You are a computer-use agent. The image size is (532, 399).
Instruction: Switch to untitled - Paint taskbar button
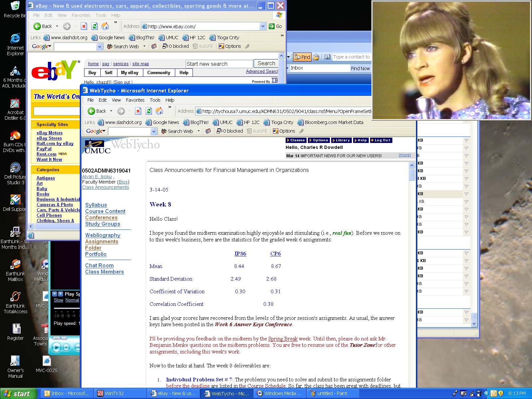[x=332, y=393]
